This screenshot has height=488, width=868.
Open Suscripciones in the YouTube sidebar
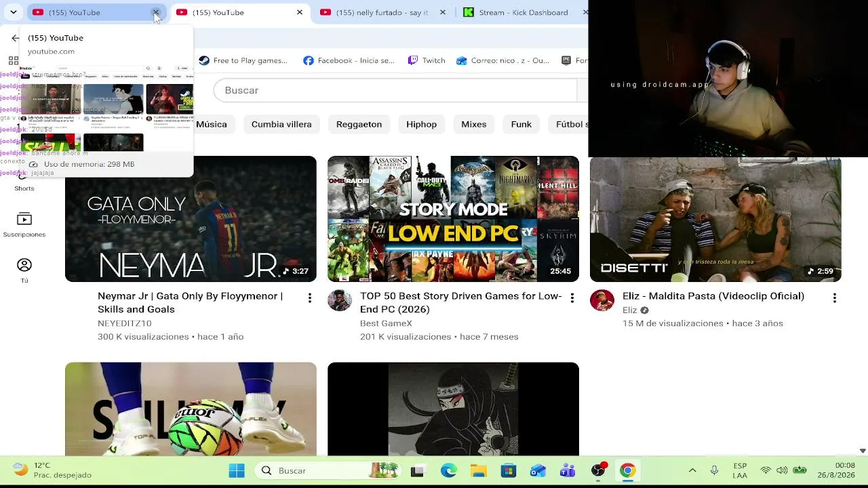pyautogui.click(x=24, y=226)
